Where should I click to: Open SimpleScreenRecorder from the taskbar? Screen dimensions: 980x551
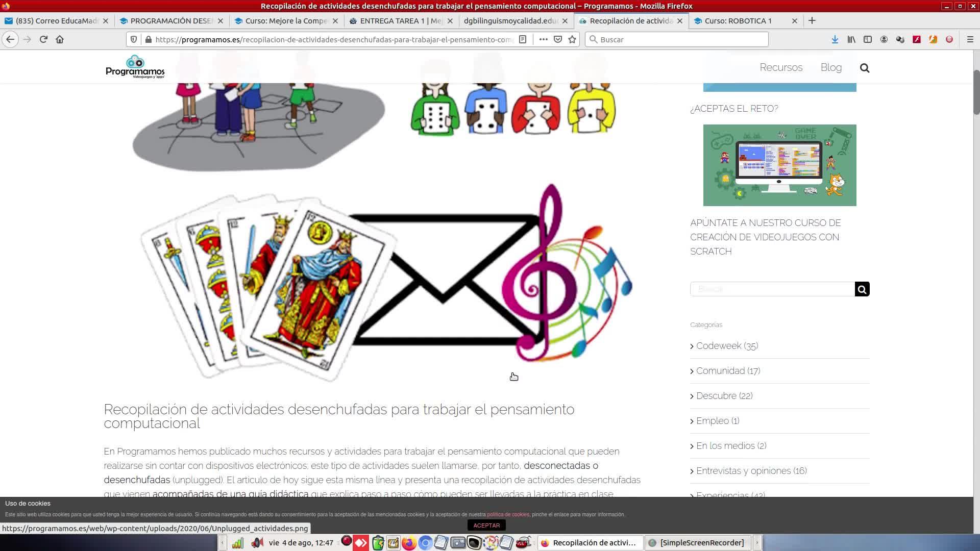(x=697, y=543)
